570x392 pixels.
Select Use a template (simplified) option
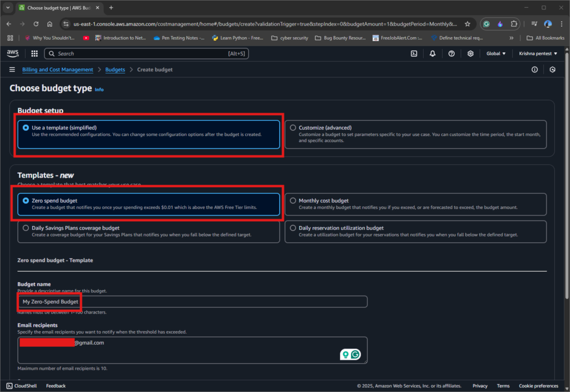[149, 134]
